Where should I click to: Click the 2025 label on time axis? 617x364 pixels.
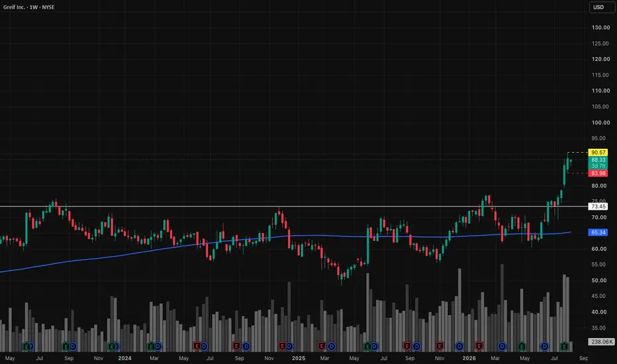pos(299,358)
